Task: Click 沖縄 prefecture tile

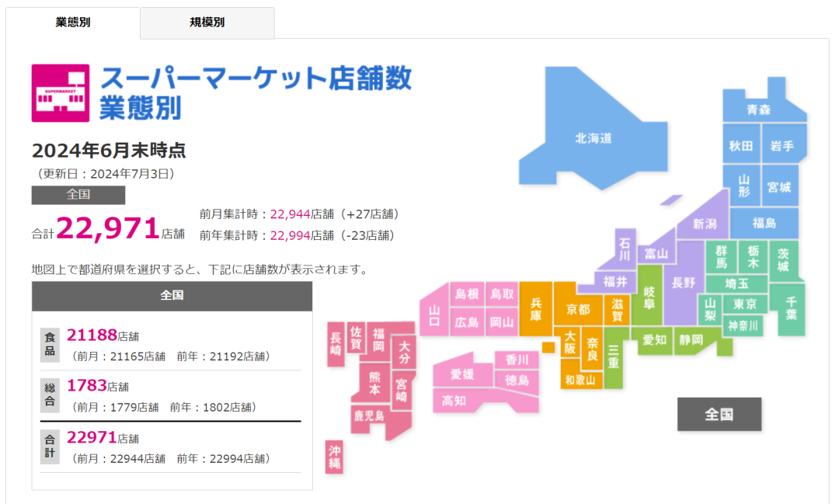Action: pos(335,457)
